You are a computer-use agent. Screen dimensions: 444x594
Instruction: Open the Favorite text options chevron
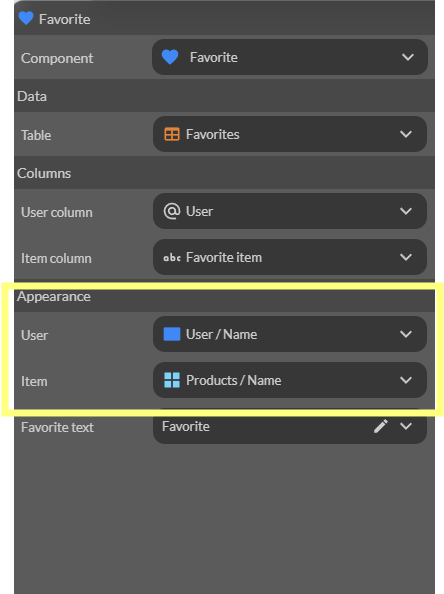click(406, 426)
